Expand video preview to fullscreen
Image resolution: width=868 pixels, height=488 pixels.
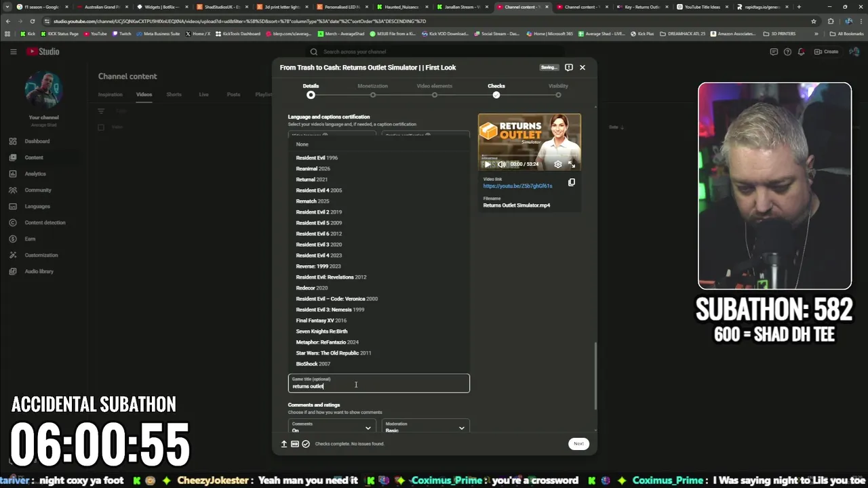tap(572, 164)
